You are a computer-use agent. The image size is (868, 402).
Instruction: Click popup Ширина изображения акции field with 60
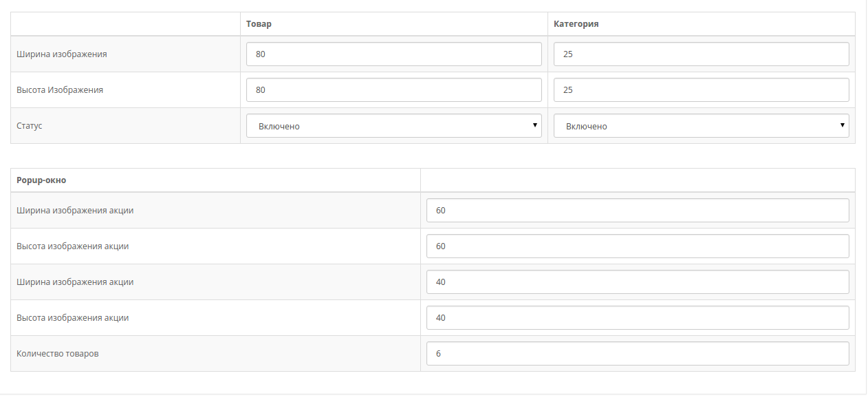pyautogui.click(x=638, y=211)
